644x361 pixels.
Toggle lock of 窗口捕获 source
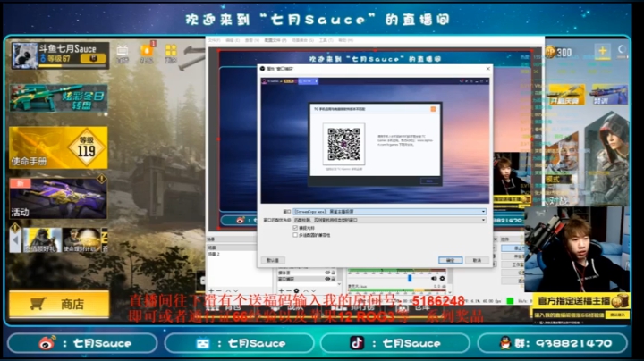[333, 279]
